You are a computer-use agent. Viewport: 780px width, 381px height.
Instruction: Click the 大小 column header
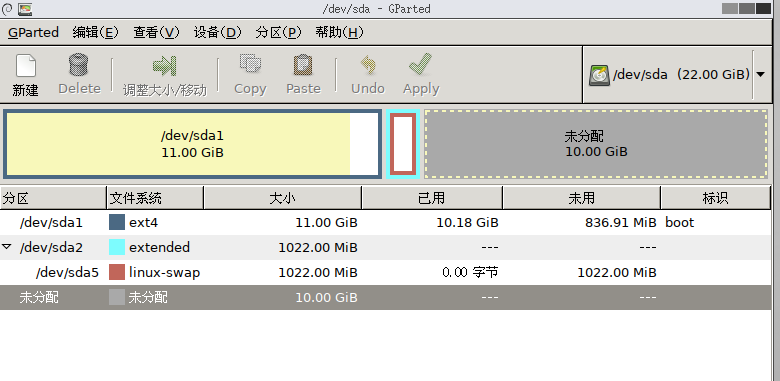tap(283, 198)
